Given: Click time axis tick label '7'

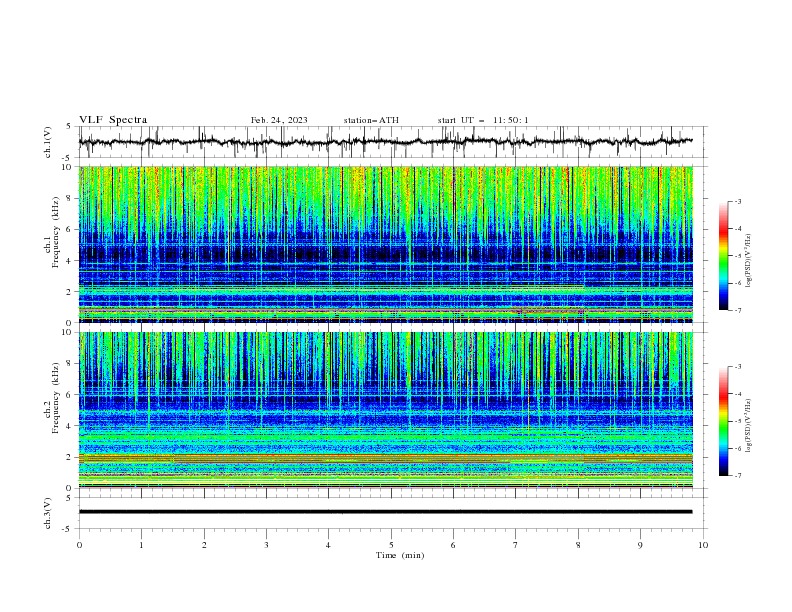Looking at the screenshot, I should pos(516,545).
